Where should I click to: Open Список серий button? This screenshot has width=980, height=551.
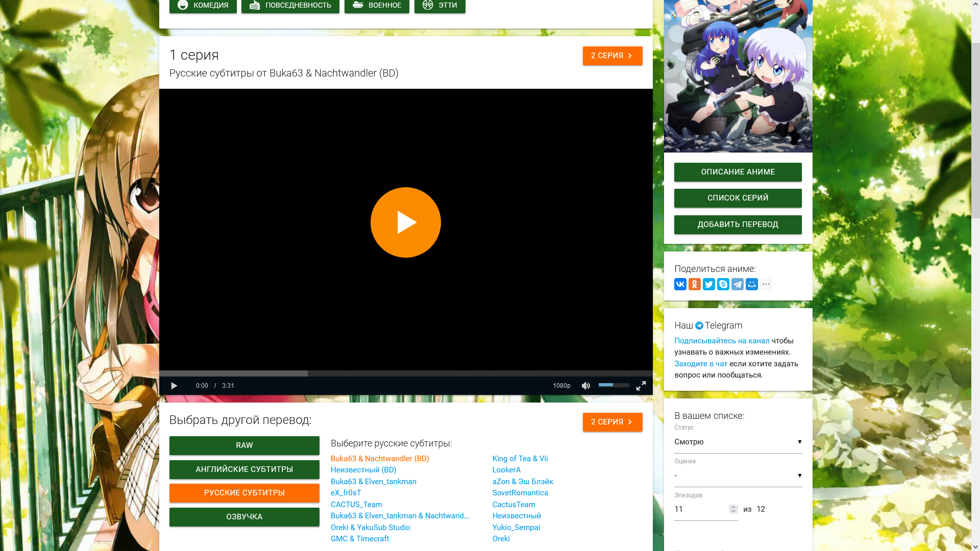[738, 198]
